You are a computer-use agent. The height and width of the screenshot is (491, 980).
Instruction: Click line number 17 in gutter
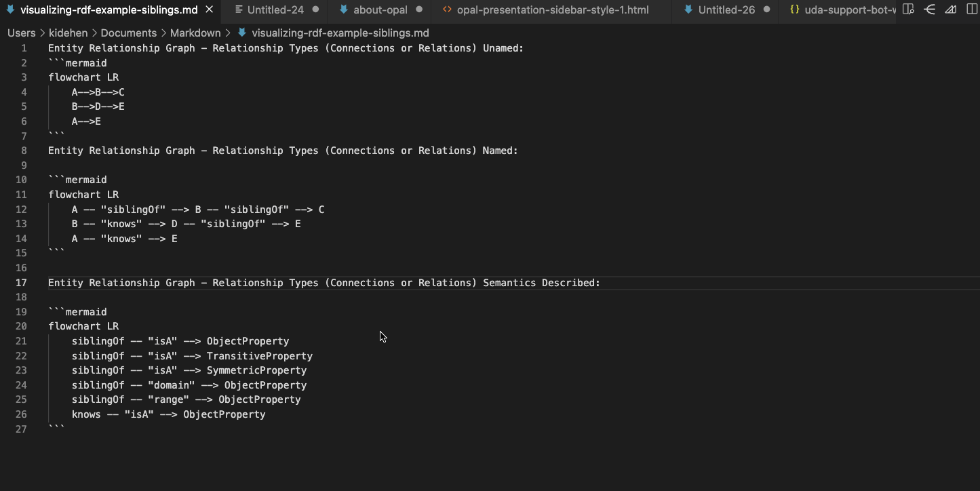(x=21, y=283)
